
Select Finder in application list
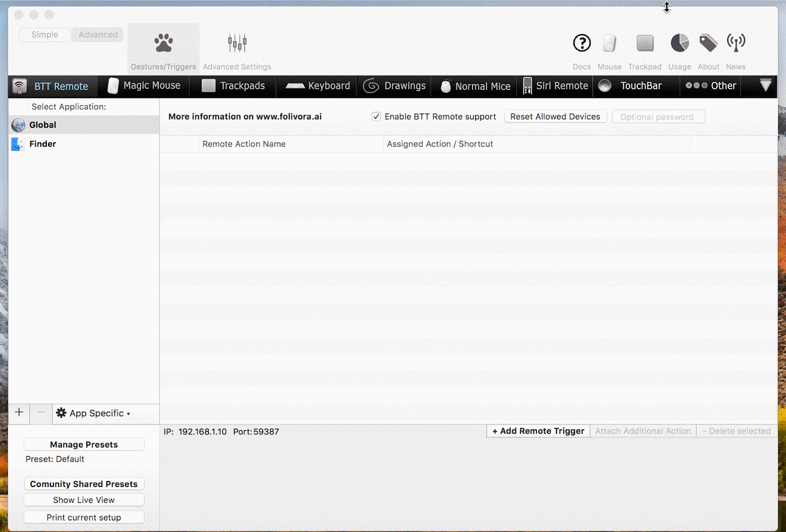pyautogui.click(x=84, y=144)
